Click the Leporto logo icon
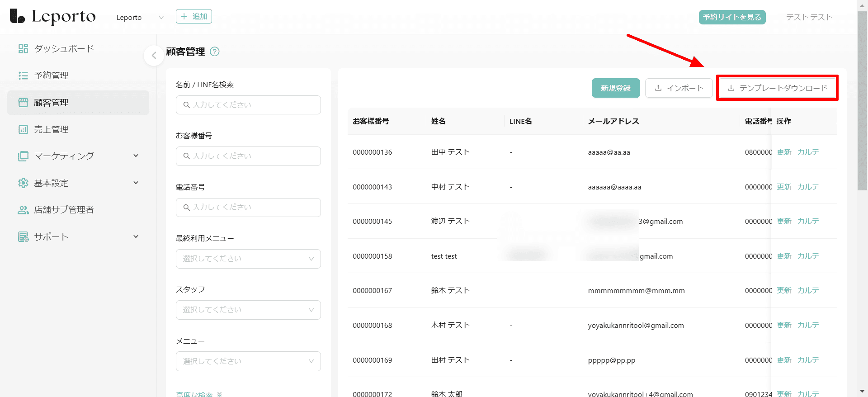 [x=17, y=16]
